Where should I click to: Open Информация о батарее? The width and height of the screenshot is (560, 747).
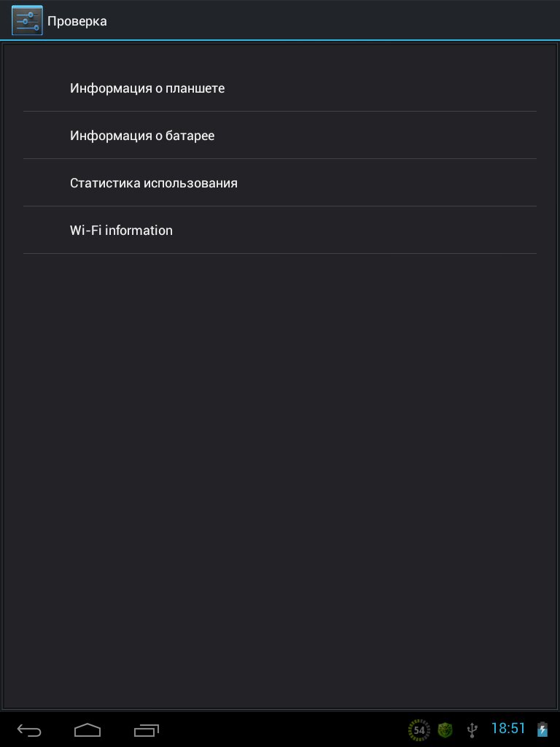(x=142, y=136)
